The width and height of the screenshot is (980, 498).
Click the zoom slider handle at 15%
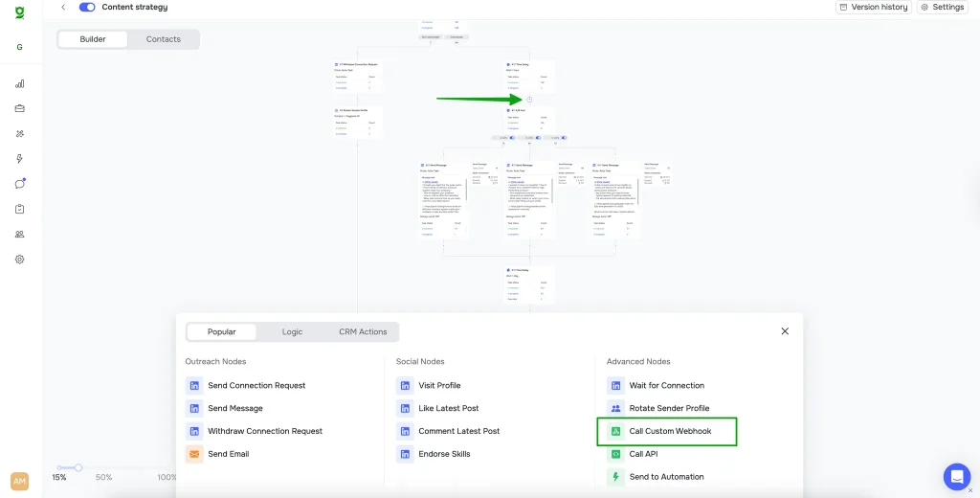[78, 467]
